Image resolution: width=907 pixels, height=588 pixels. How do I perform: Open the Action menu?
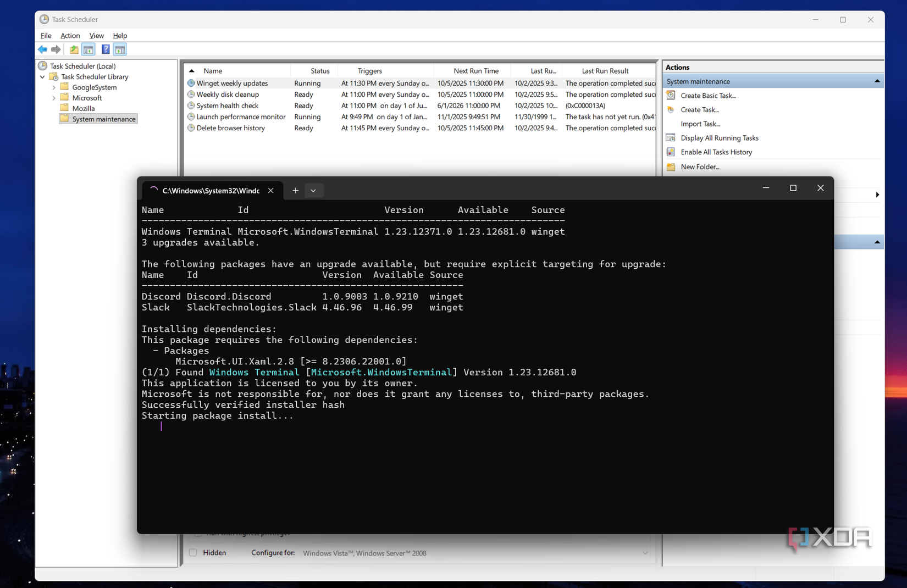[70, 35]
